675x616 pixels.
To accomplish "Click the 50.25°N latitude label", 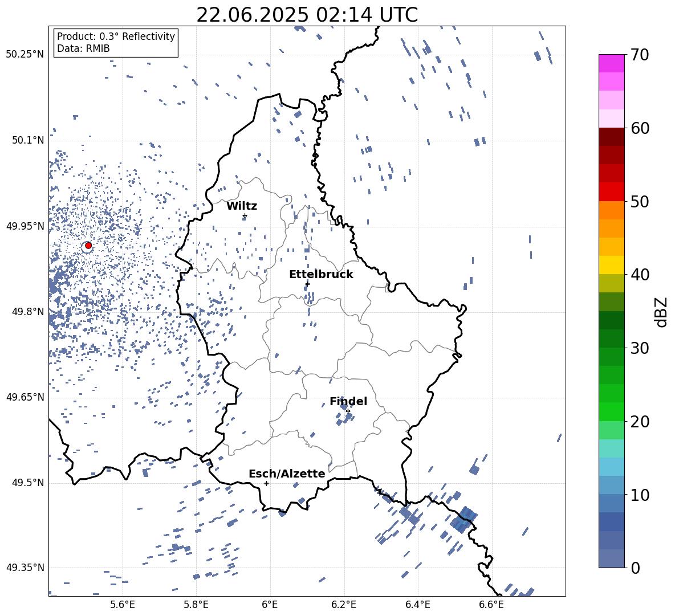I will tap(25, 55).
